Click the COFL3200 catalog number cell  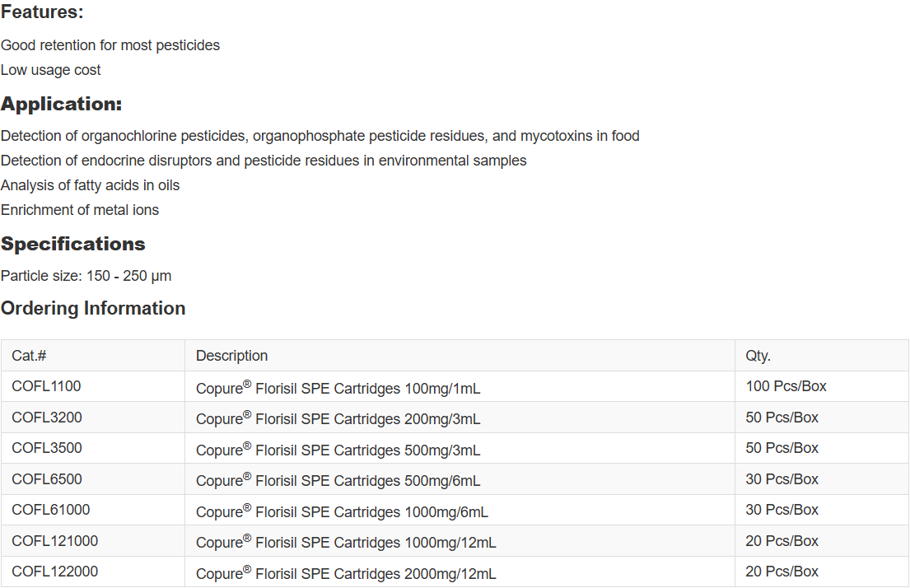pos(47,418)
